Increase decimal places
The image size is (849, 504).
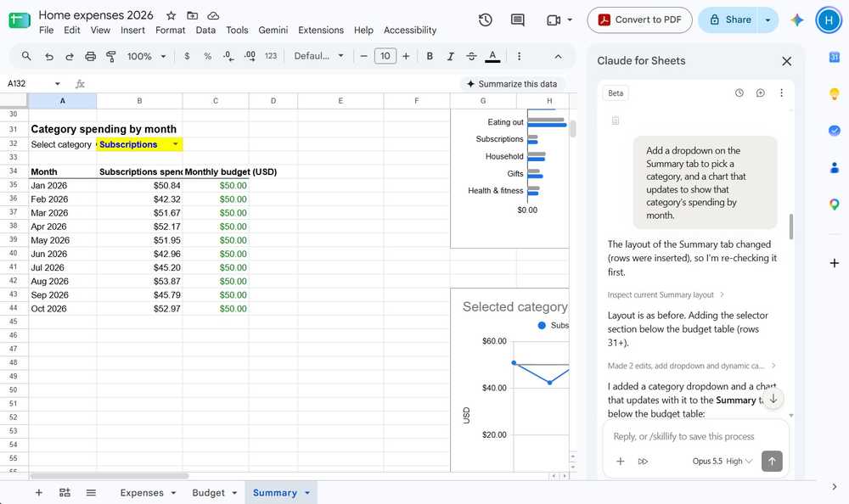click(x=250, y=56)
